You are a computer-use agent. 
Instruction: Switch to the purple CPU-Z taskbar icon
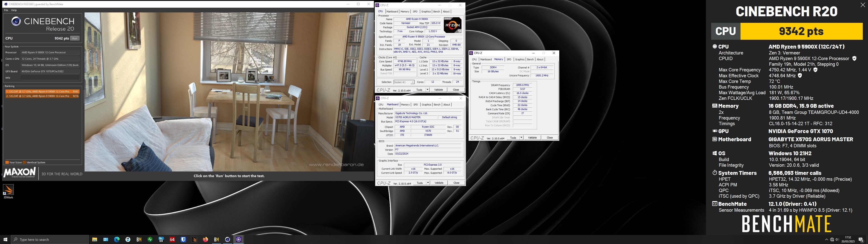238,240
